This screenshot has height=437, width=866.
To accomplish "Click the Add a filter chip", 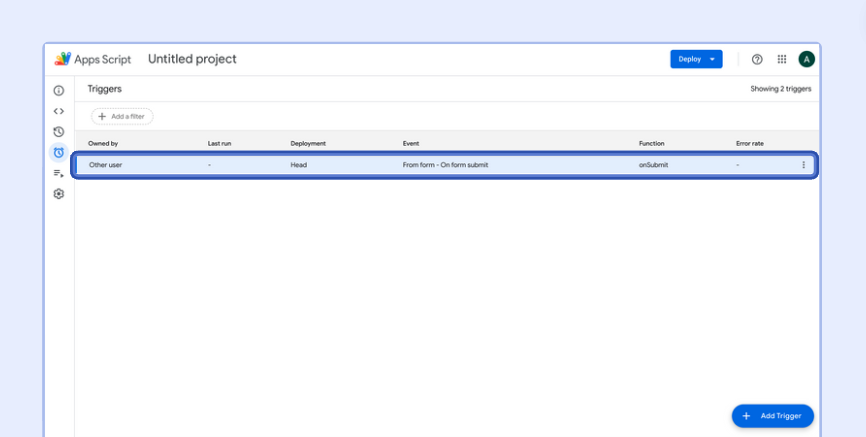I will pyautogui.click(x=122, y=117).
